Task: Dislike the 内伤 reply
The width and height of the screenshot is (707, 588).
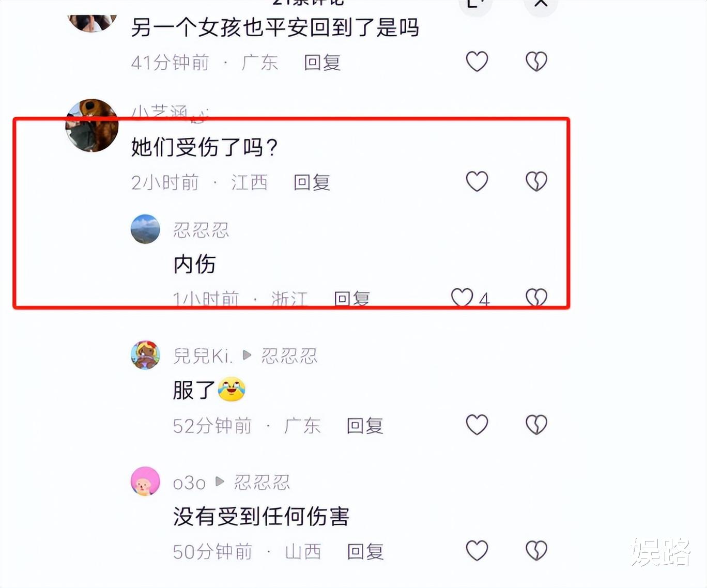Action: pyautogui.click(x=536, y=298)
